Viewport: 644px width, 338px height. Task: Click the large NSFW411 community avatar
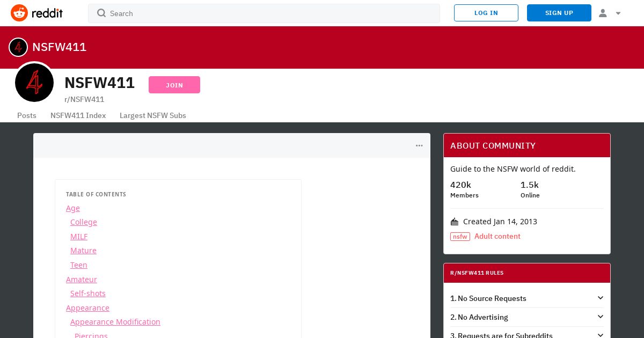[34, 83]
